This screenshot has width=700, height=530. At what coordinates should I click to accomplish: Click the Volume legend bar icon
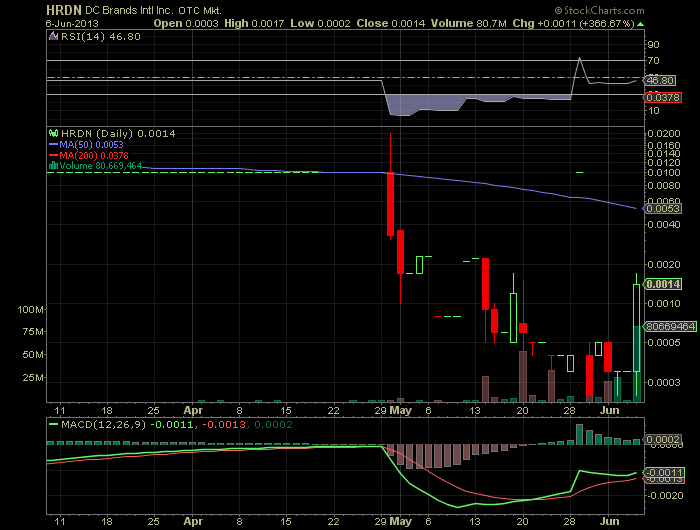[x=53, y=166]
